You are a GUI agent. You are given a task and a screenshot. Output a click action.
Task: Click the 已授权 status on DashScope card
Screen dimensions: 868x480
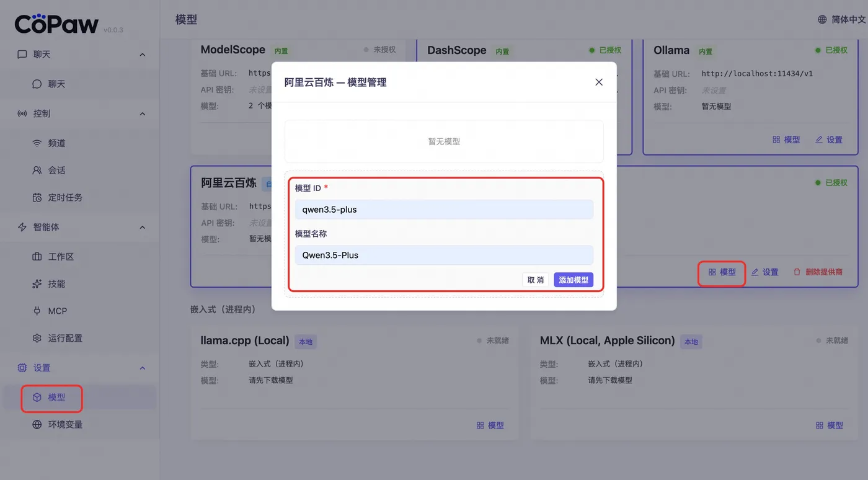click(x=605, y=50)
